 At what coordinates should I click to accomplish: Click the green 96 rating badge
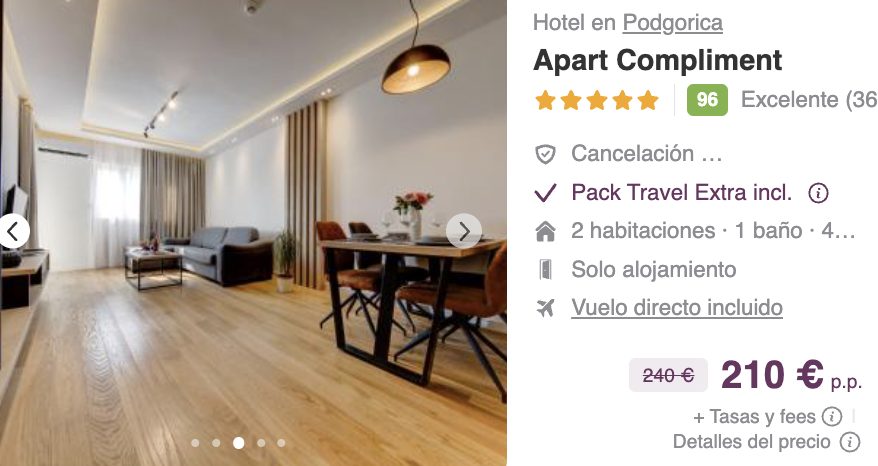pos(707,100)
